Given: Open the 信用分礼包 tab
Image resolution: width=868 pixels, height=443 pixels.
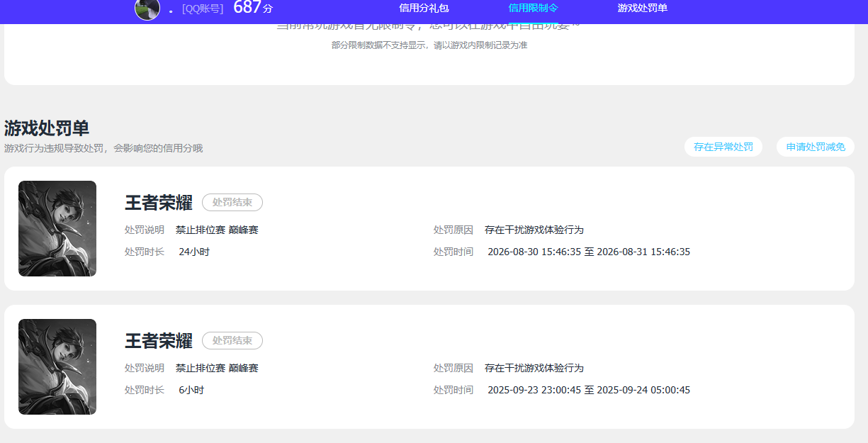Looking at the screenshot, I should click(x=424, y=9).
